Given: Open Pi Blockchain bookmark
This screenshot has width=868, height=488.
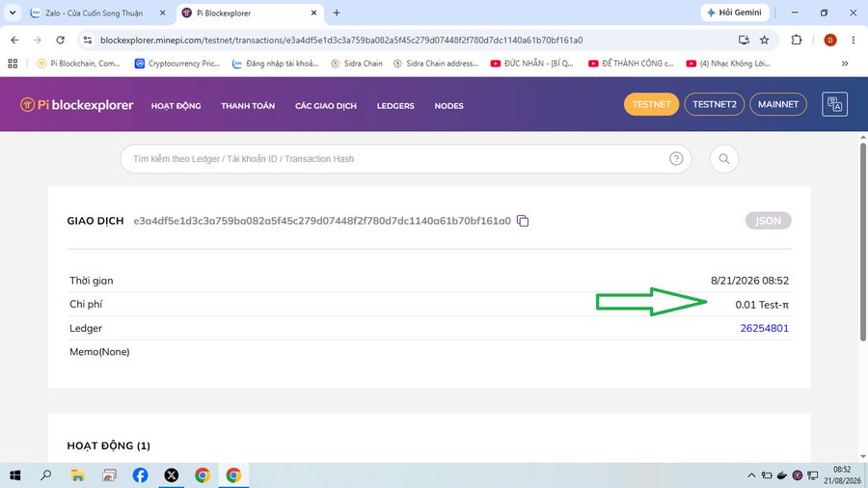Looking at the screenshot, I should point(78,64).
